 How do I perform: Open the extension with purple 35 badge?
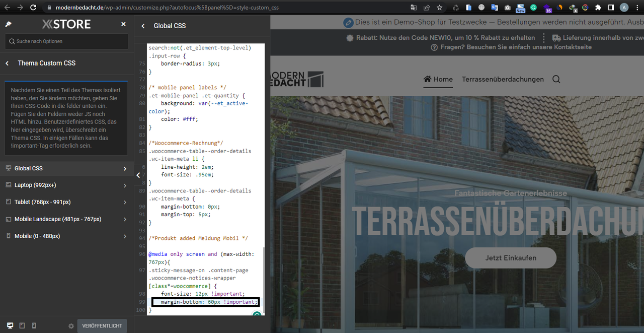point(546,8)
